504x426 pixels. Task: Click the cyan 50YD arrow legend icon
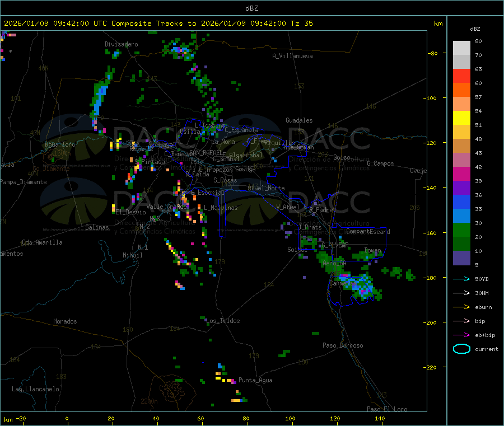[461, 279]
